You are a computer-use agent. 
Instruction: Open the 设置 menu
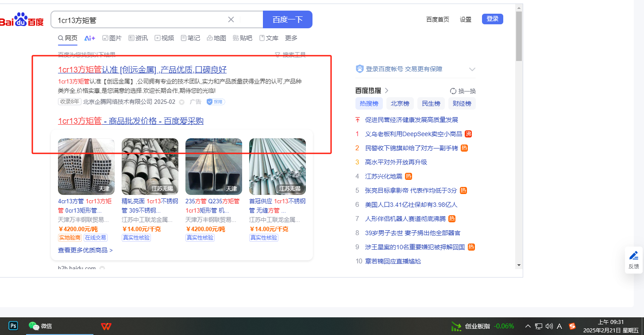[466, 19]
